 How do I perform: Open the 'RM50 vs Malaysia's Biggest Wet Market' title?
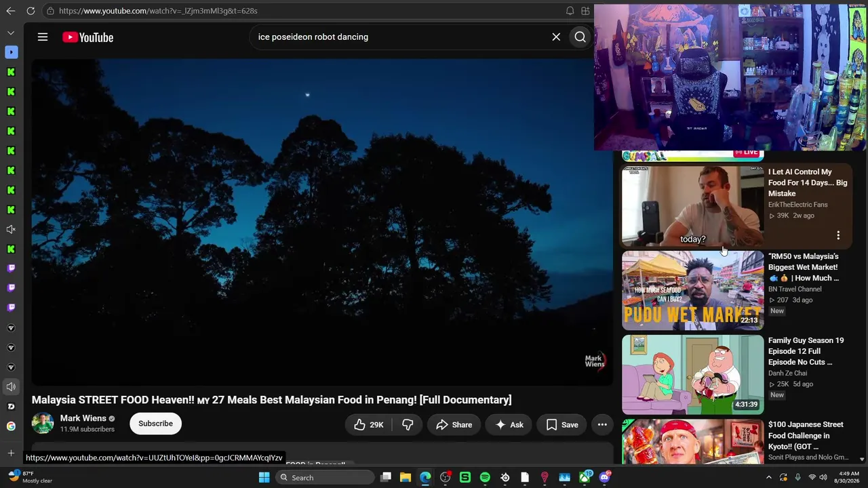804,267
